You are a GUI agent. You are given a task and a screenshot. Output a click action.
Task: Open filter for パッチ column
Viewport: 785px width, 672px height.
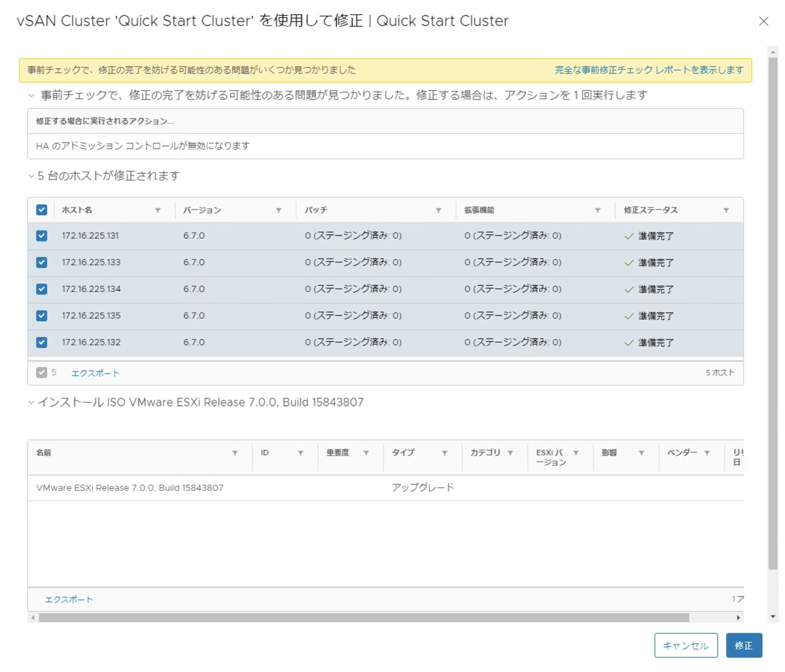(438, 210)
